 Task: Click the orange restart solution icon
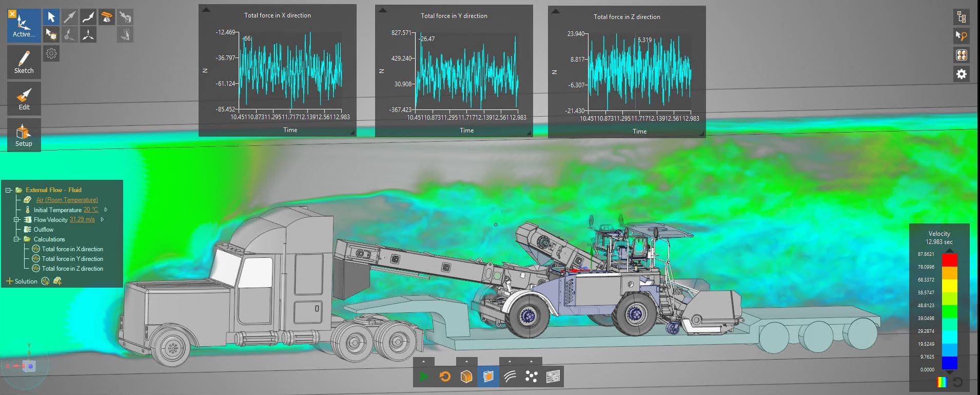point(445,377)
